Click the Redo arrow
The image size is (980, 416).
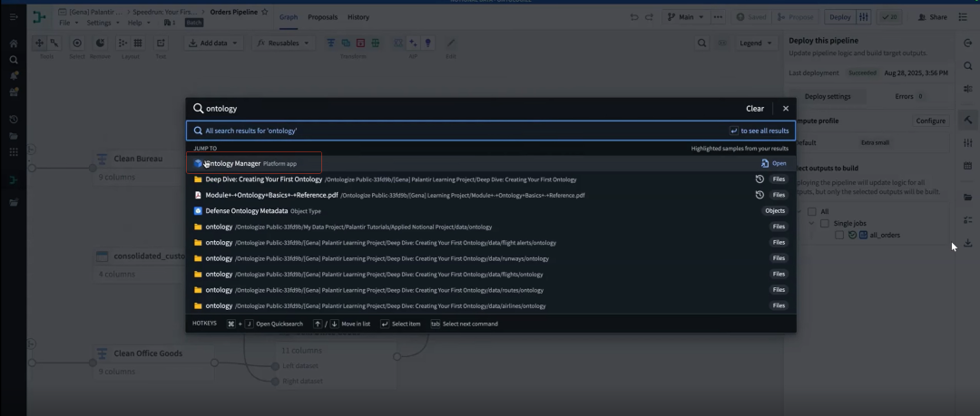click(649, 17)
